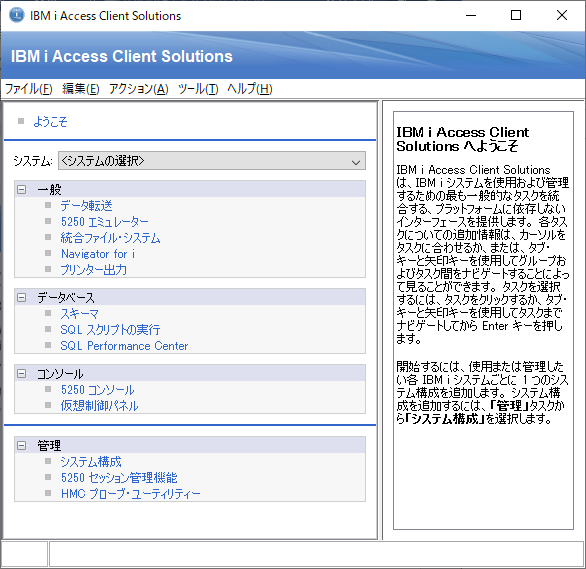The image size is (586, 569).
Task: Open the ヘルプ(H) menu
Action: [250, 89]
